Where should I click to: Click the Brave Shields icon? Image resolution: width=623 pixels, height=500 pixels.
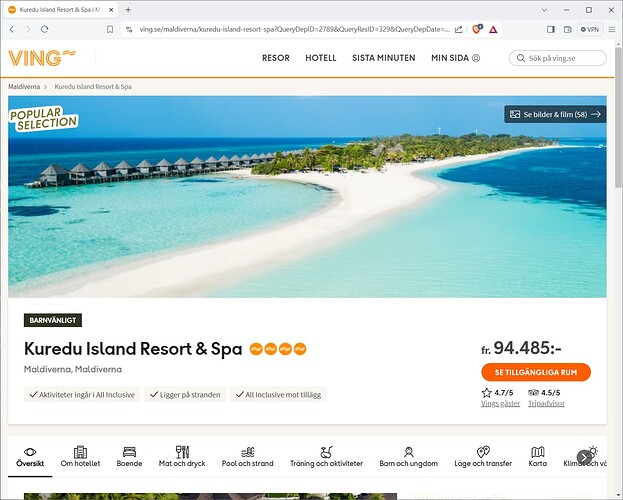tap(478, 30)
